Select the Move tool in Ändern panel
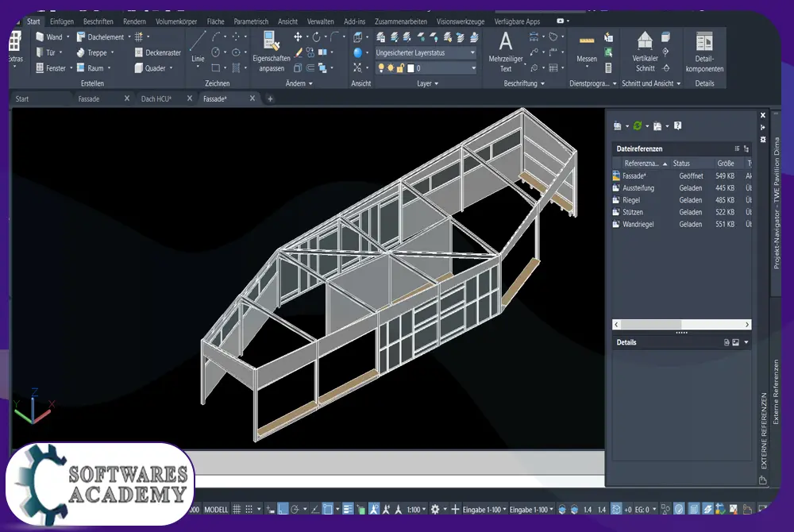The height and width of the screenshot is (532, 794). tap(298, 37)
